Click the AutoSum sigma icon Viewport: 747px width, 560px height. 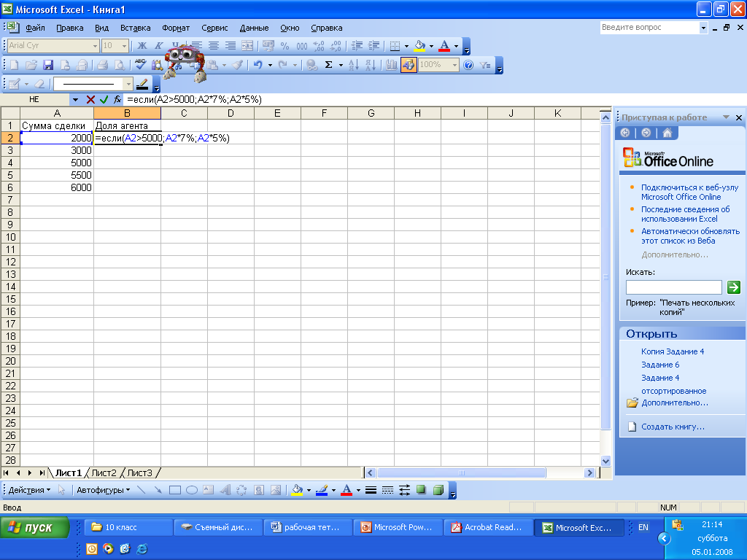click(x=328, y=65)
